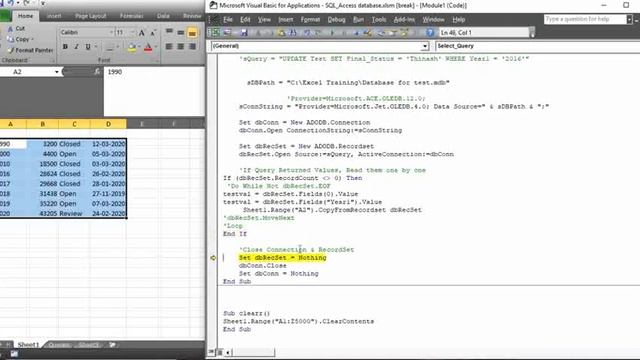Click Type a question for help box
Image resolution: width=640 pixels, height=360 pixels.
(x=584, y=19)
